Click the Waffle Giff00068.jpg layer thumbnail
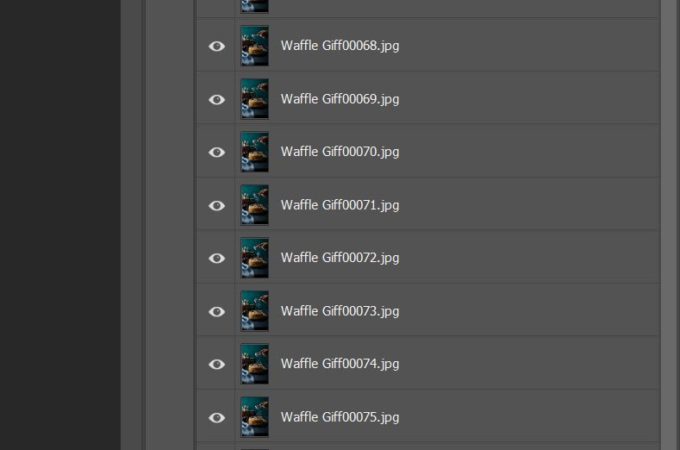The image size is (680, 450). (255, 46)
